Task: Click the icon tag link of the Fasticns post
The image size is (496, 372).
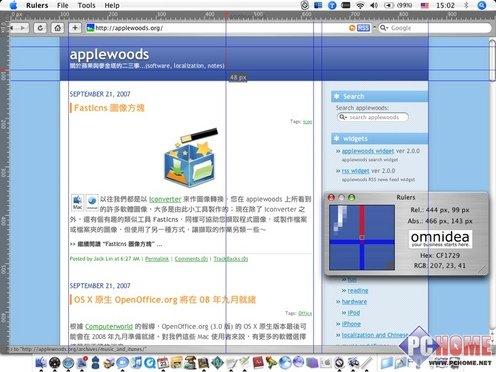Action: tap(307, 122)
